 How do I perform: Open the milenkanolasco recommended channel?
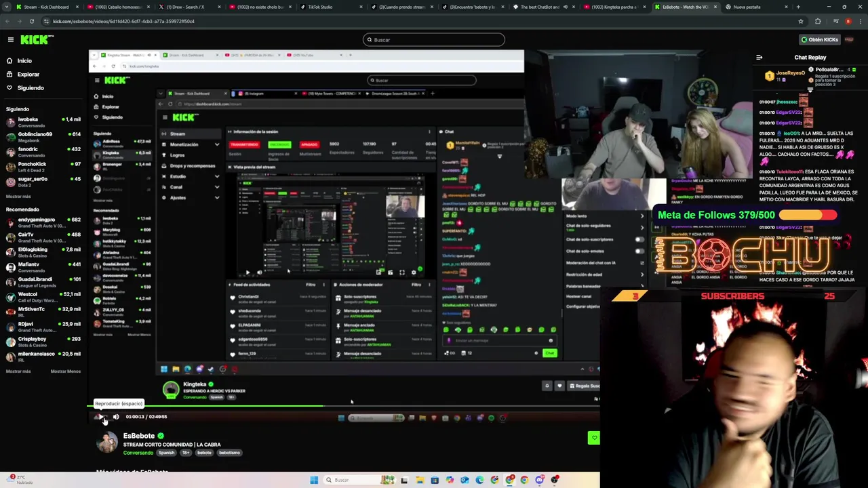[x=43, y=357]
